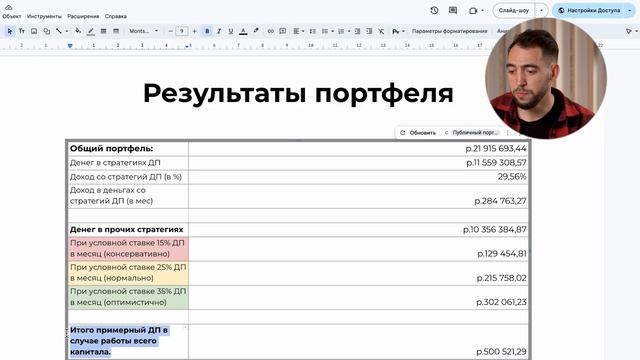
Task: Open the border color pencil
Action: [91, 31]
